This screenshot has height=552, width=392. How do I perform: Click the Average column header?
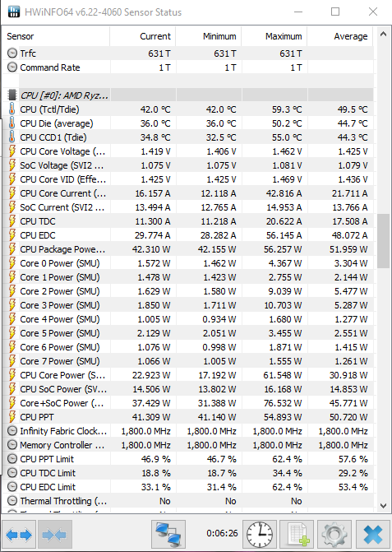tap(340, 36)
